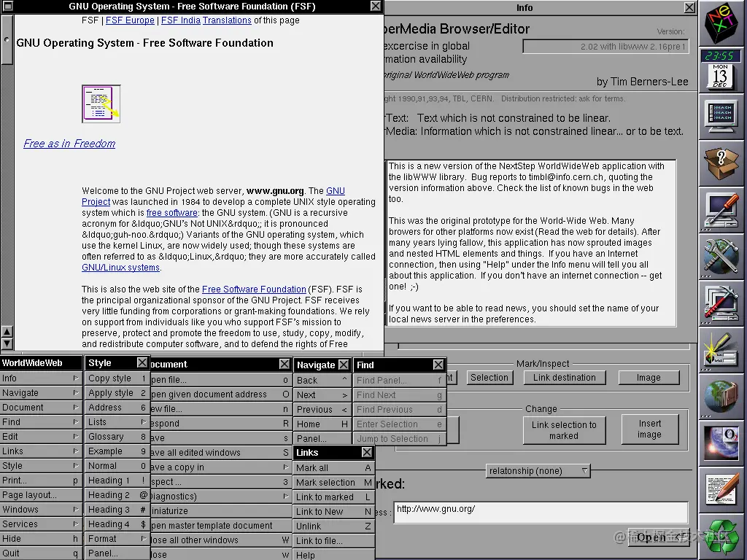
Task: Open the computer-with-screwdriver installer dock icon
Action: (x=721, y=211)
